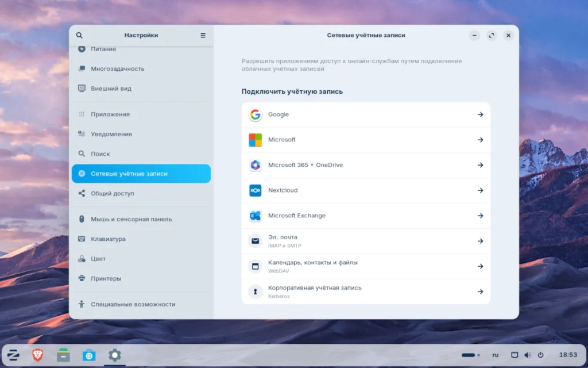Add the Microsoft Exchange account

[366, 216]
